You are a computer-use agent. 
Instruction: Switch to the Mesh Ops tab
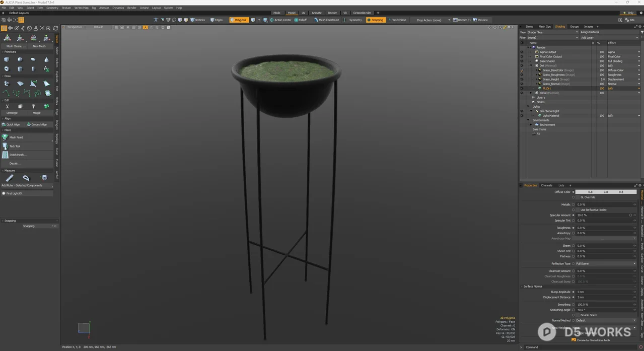[544, 27]
